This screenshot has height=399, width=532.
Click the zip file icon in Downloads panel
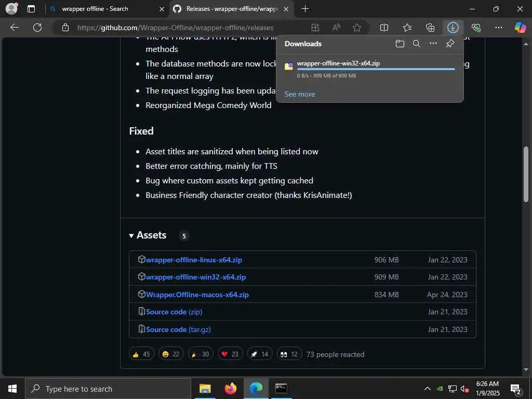click(x=289, y=66)
